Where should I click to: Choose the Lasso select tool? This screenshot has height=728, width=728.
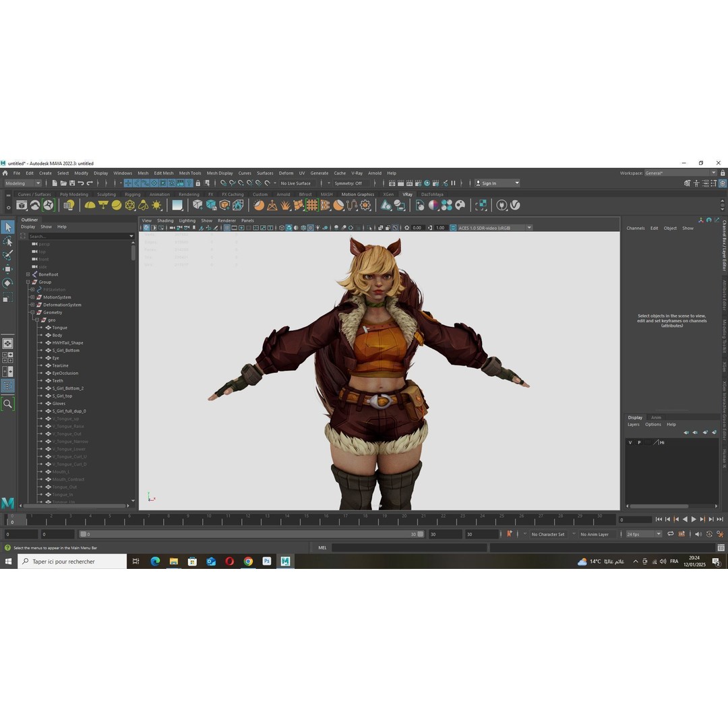[8, 241]
